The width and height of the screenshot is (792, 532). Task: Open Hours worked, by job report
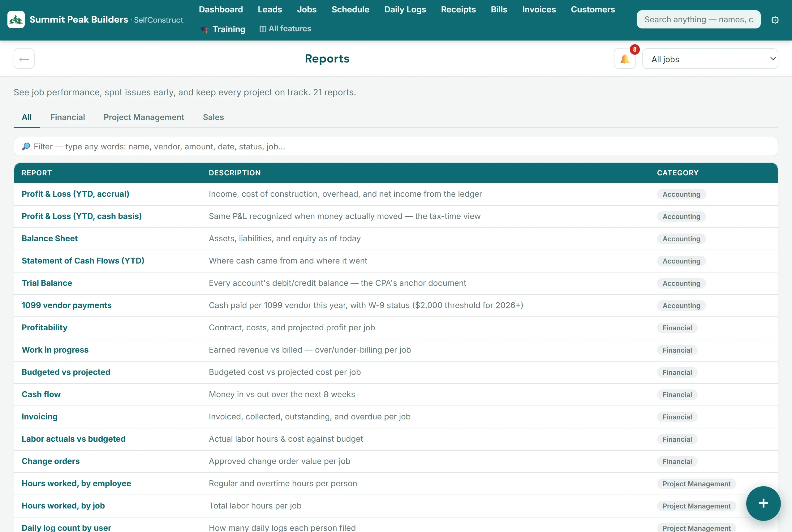click(x=63, y=506)
